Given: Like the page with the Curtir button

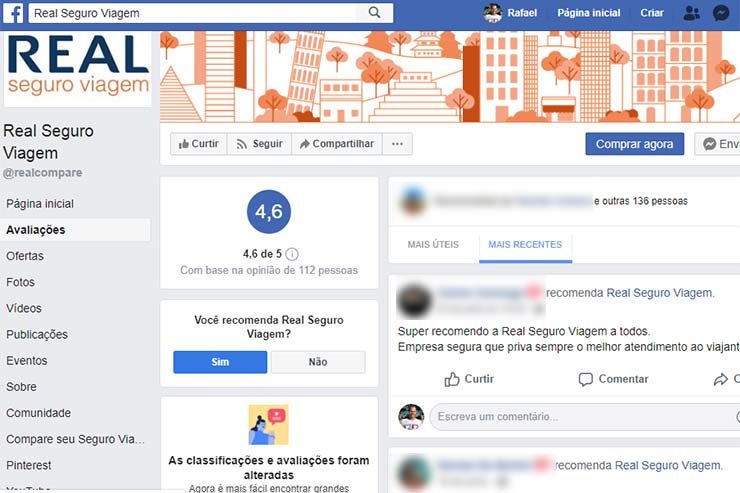Looking at the screenshot, I should 199,144.
